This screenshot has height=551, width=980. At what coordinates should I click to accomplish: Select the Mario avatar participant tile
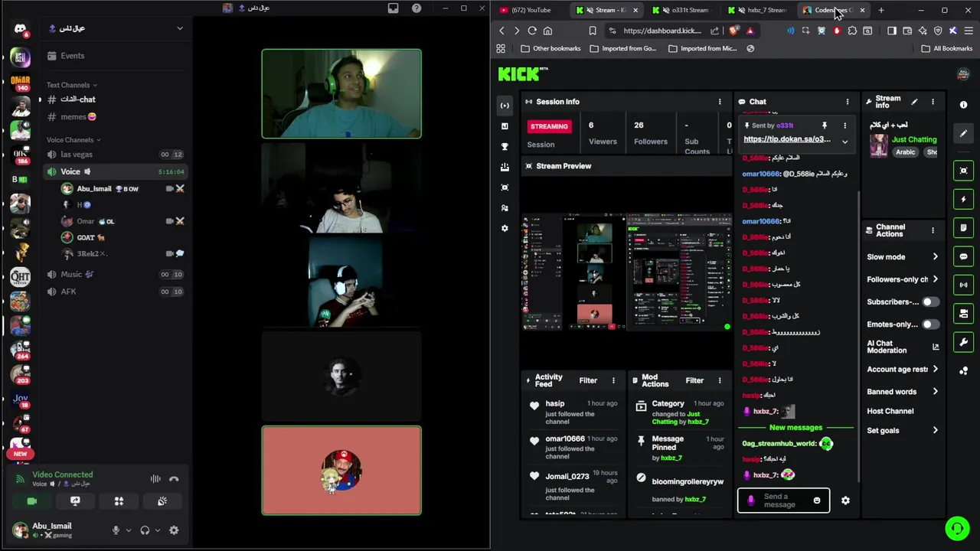coord(341,471)
